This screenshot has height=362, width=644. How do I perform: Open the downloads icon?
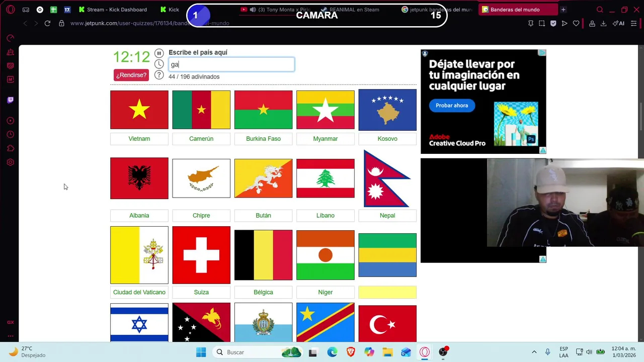coord(603,23)
